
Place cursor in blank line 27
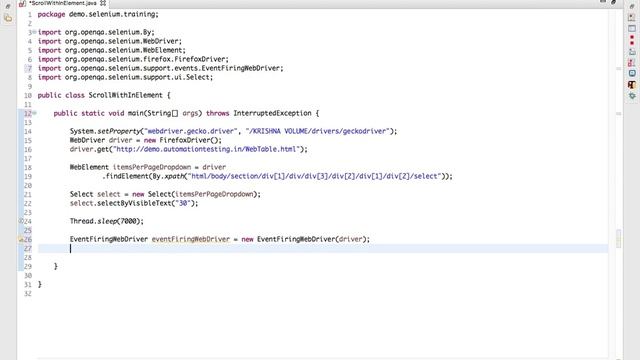click(322, 249)
